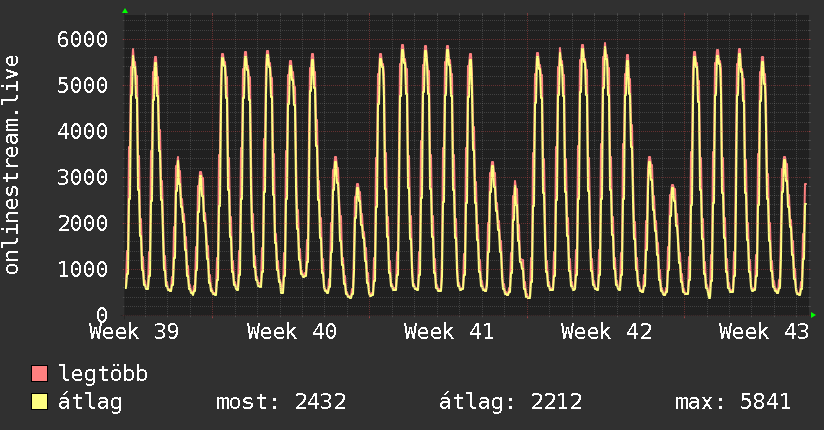The height and width of the screenshot is (430, 824).
Task: Click the most: 2432 value
Action: click(x=281, y=402)
